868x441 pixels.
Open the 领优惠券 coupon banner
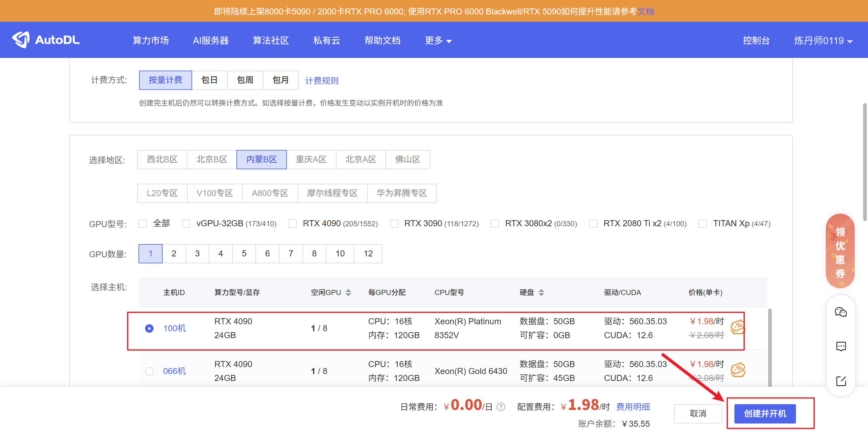(x=840, y=251)
